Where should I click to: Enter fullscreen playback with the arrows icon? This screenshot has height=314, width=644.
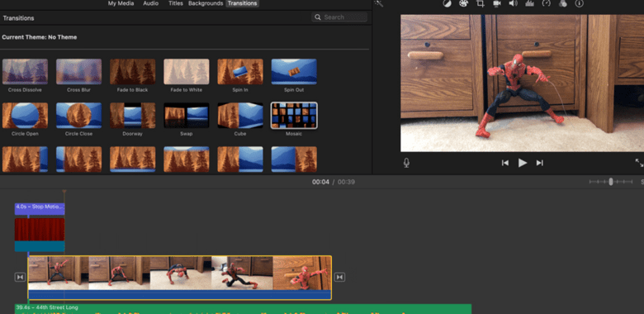(640, 163)
